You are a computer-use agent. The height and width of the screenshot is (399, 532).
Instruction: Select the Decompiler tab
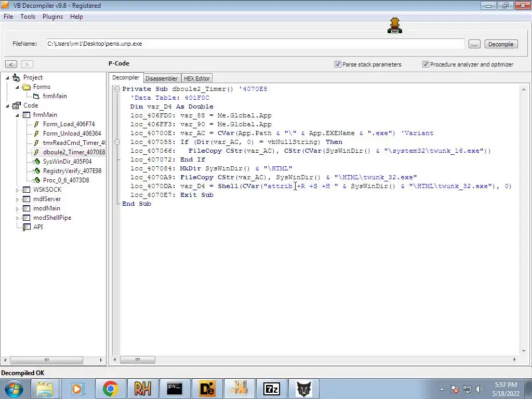(x=126, y=78)
